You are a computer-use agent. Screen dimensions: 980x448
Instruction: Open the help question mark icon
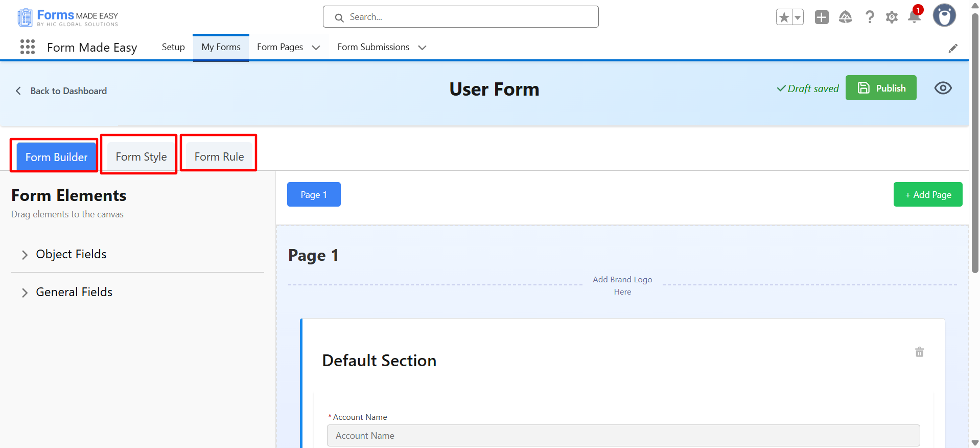(x=870, y=17)
